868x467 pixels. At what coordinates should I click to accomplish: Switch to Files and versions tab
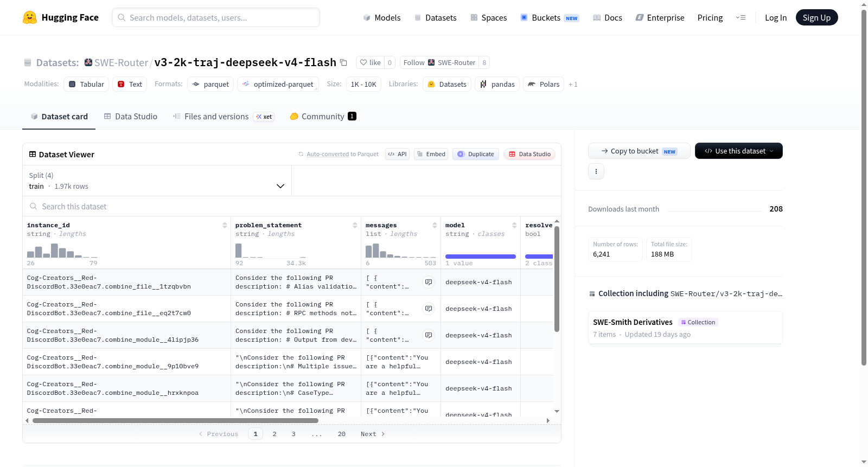[224, 116]
